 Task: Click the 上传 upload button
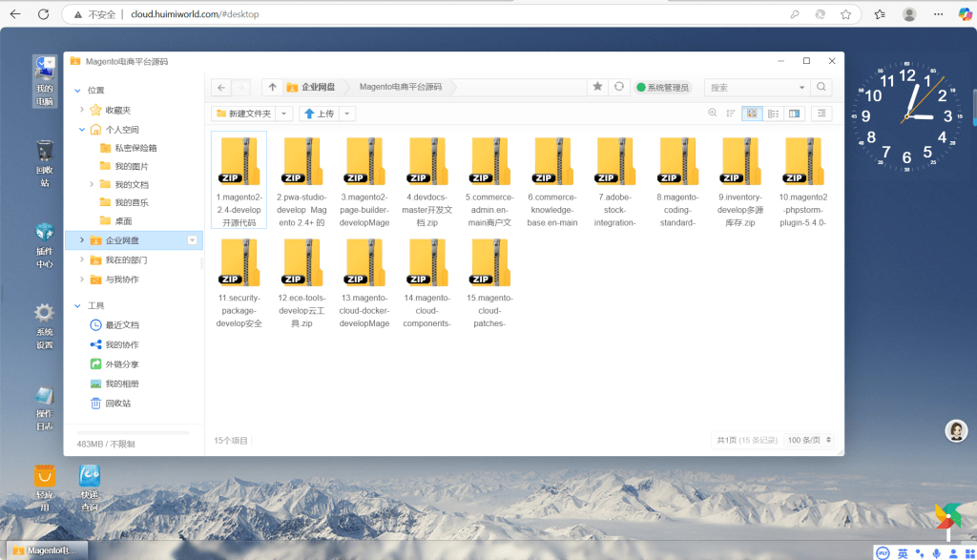point(320,114)
